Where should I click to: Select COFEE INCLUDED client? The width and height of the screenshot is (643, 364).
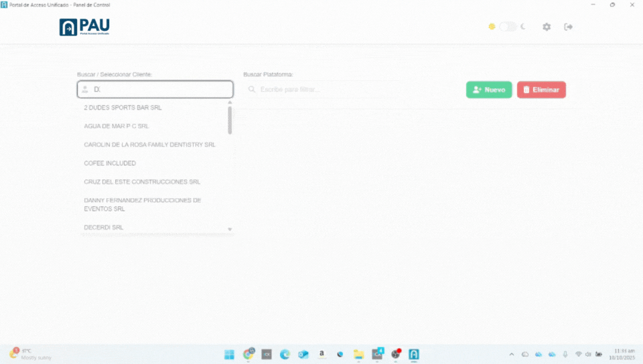[x=154, y=163]
